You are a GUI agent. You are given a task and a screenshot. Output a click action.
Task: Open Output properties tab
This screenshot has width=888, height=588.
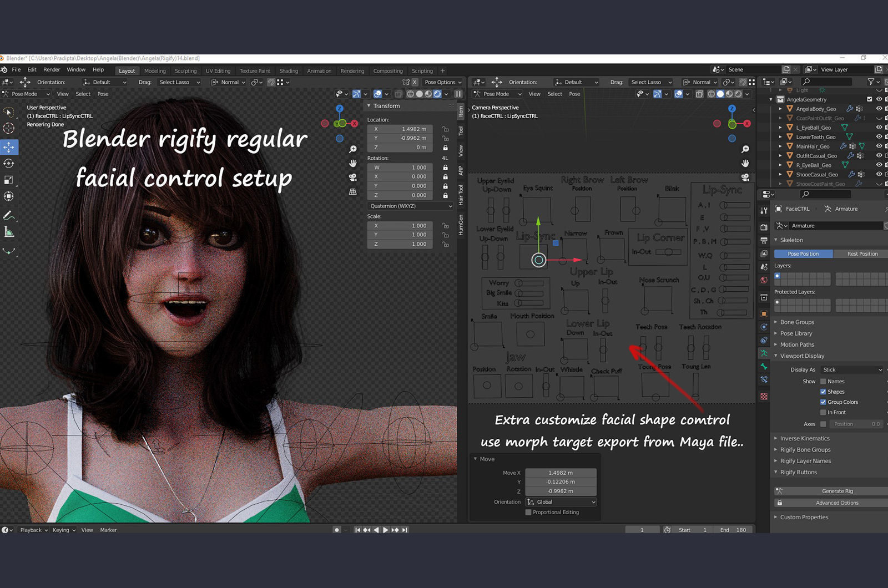(x=764, y=240)
